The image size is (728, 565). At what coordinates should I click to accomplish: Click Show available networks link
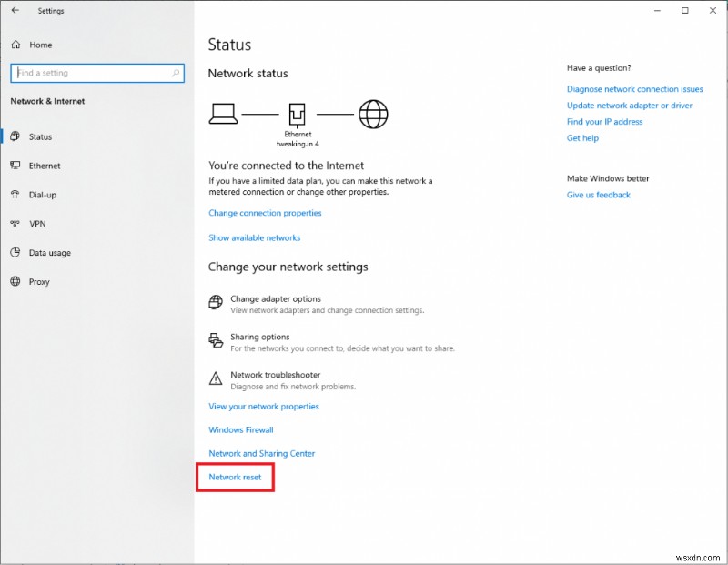[255, 237]
